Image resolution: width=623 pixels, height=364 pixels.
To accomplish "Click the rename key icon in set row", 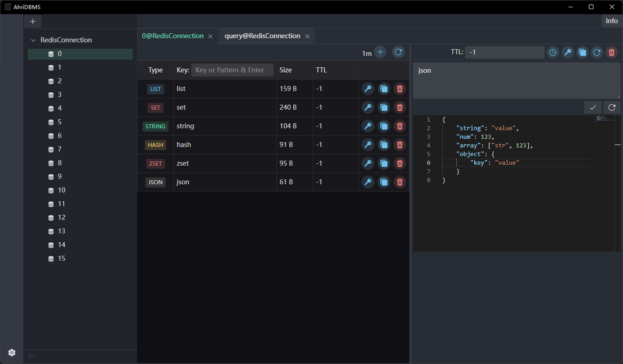I will pyautogui.click(x=368, y=107).
